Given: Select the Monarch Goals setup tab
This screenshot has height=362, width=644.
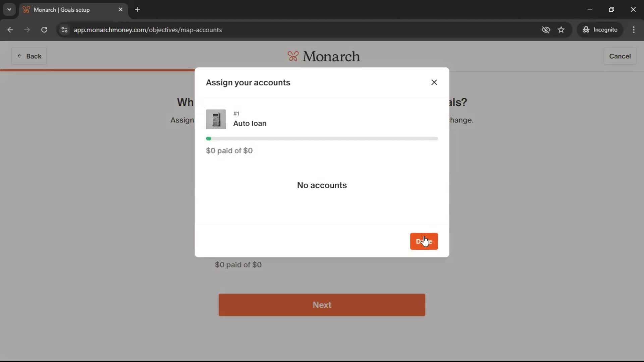Looking at the screenshot, I should [67, 10].
